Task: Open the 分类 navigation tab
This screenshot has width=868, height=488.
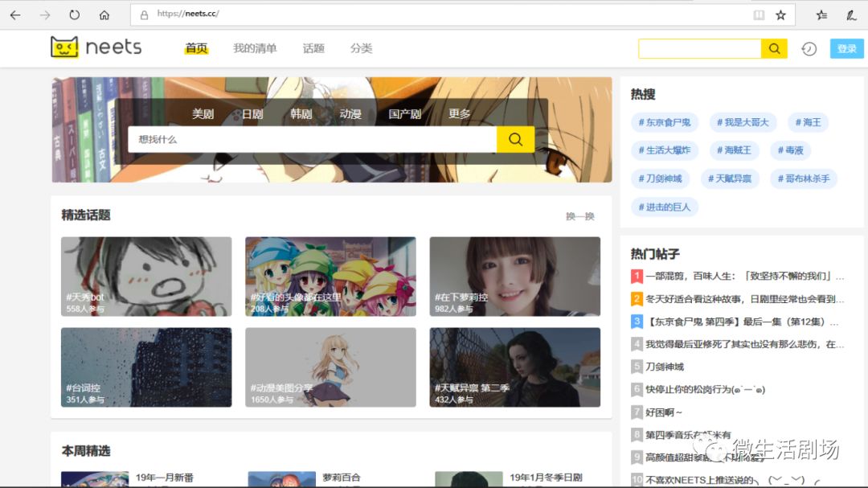Action: tap(361, 49)
